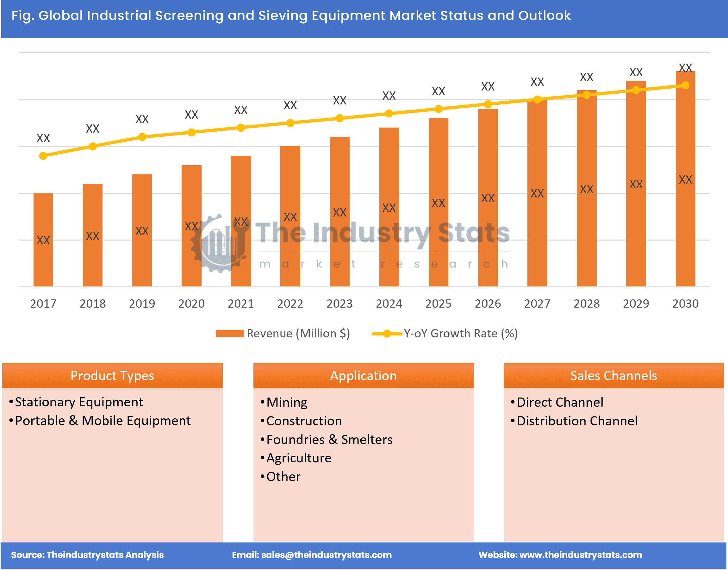Select 'Mining' in the Application list
728x570 pixels.
pyautogui.click(x=287, y=403)
